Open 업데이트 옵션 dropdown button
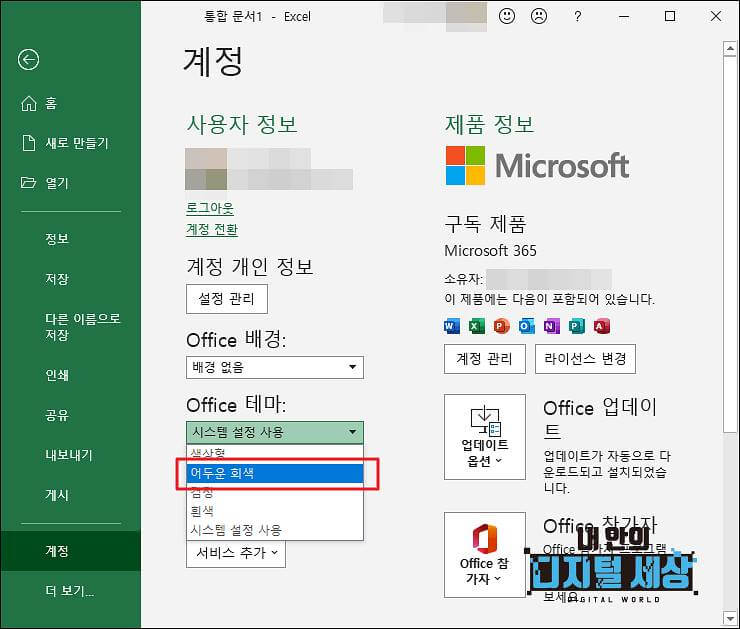The height and width of the screenshot is (629, 740). (485, 437)
